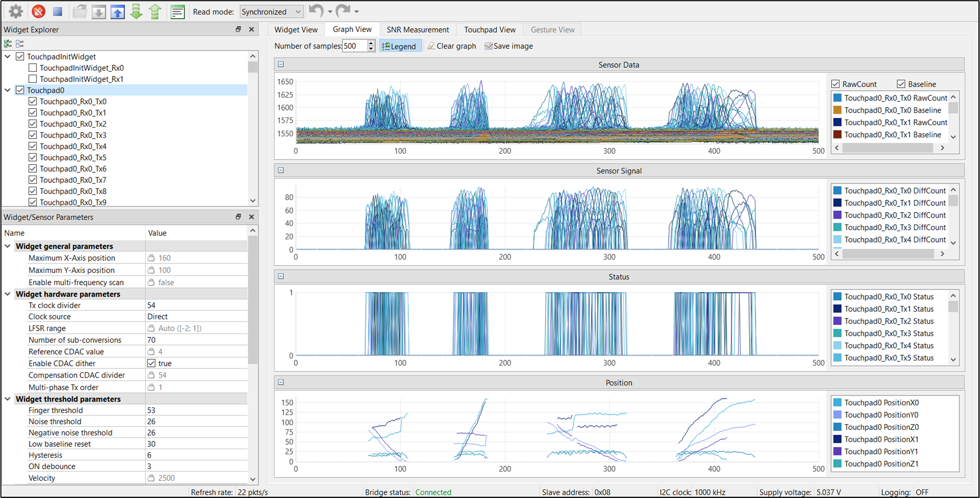Collapse Widget hardware parameters group
980x498 pixels.
tap(8, 294)
